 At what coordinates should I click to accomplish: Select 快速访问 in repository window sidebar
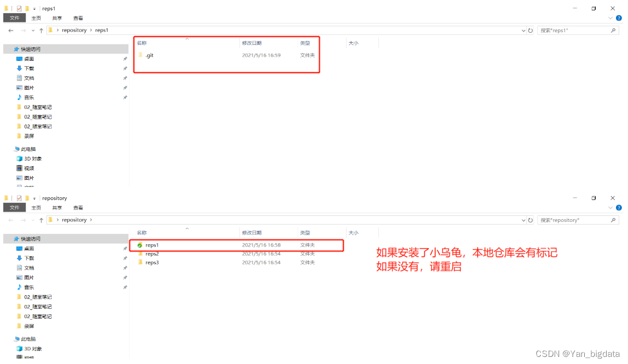click(x=66, y=239)
